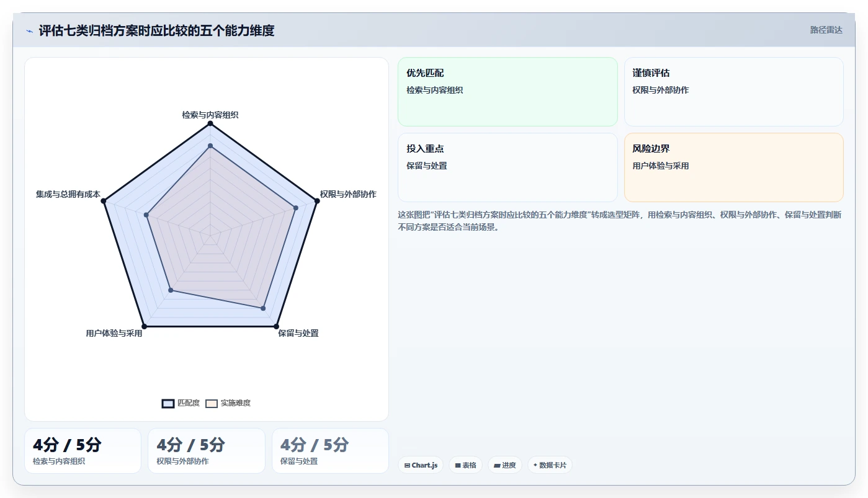
Task: Click the 4分 / 5分 score card for 检索与内容组织
Action: (83, 451)
